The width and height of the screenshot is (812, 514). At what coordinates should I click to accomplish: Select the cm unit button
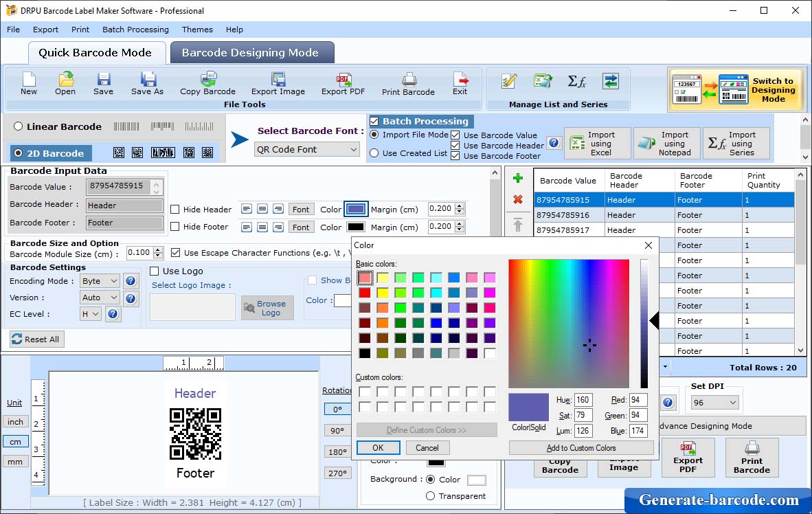16,442
